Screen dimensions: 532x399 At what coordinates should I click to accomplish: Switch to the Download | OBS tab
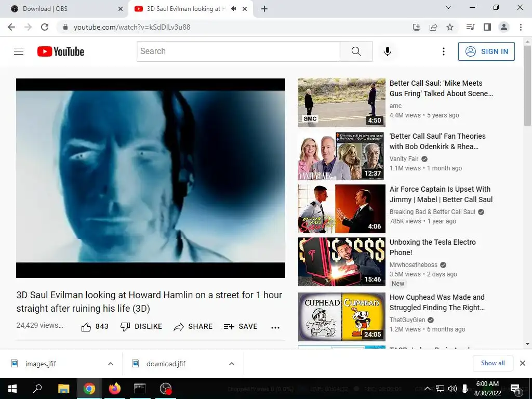64,9
